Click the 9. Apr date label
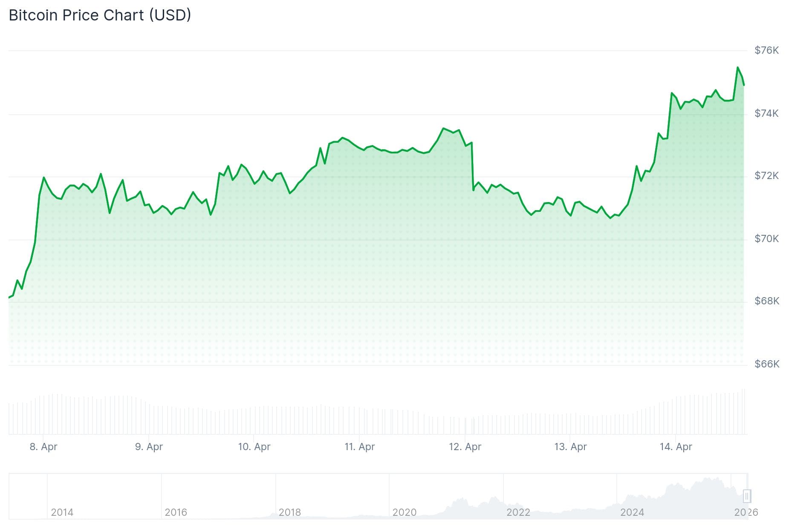 [149, 447]
